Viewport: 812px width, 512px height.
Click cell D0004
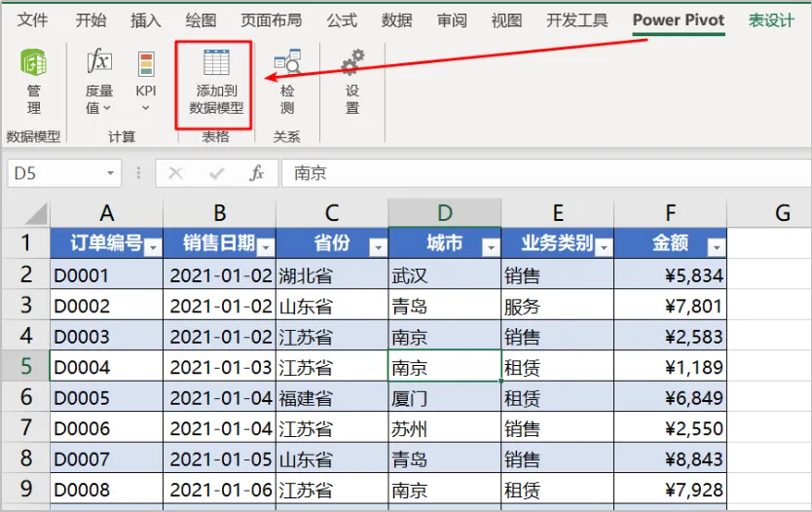[x=107, y=367]
